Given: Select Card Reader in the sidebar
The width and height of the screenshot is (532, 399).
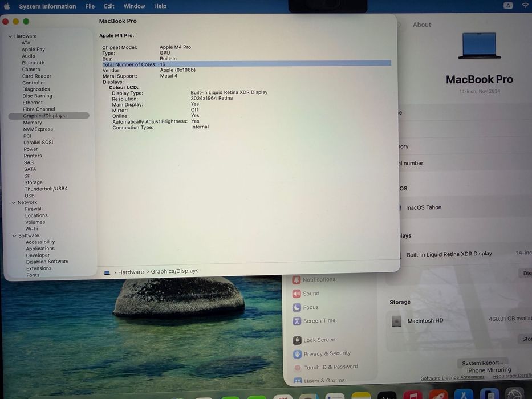Looking at the screenshot, I should coord(36,76).
